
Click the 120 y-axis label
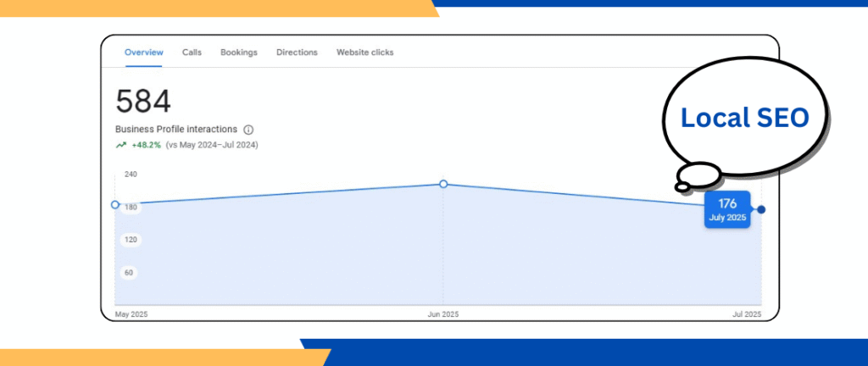[x=131, y=240]
